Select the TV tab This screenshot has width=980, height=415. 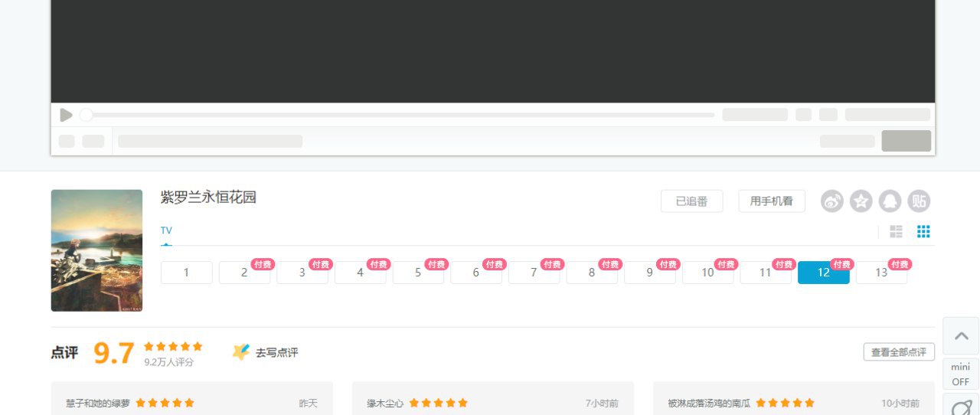166,230
